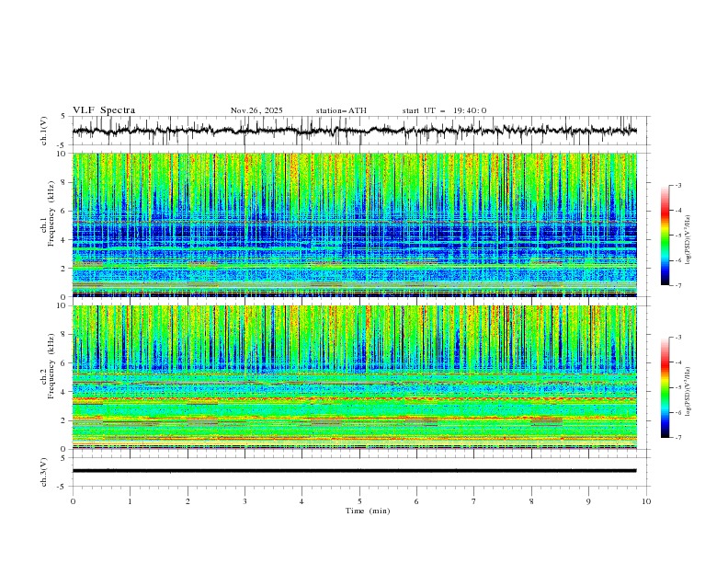Viewport: 728px width, 563px height.
Task: Click the ch.2 colorbar log(PSD) label
Action: click(x=688, y=391)
